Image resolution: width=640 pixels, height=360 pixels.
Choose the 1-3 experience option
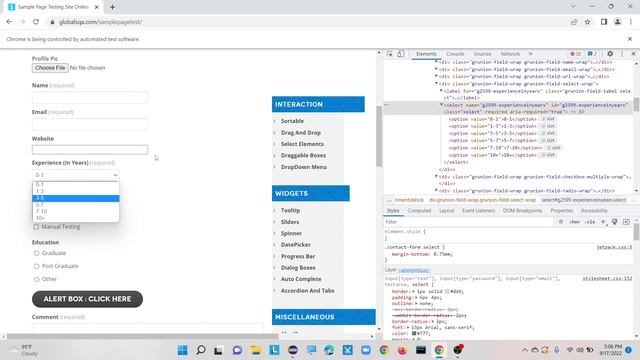[x=76, y=191]
